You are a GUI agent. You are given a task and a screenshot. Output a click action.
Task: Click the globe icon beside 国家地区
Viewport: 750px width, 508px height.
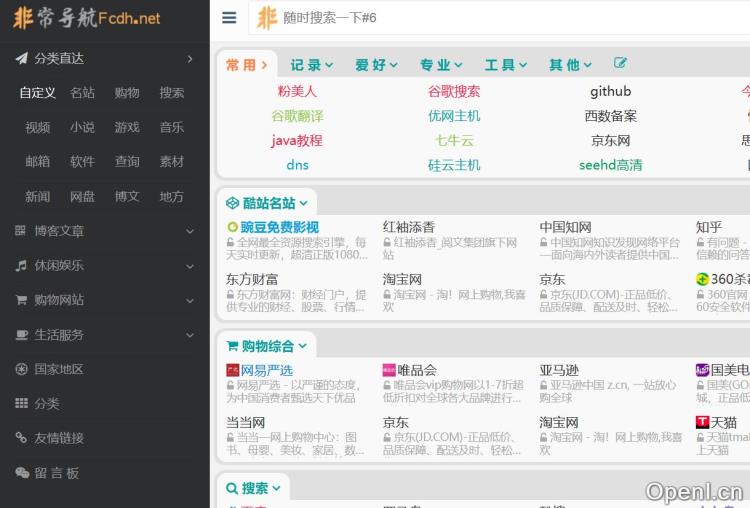point(21,369)
